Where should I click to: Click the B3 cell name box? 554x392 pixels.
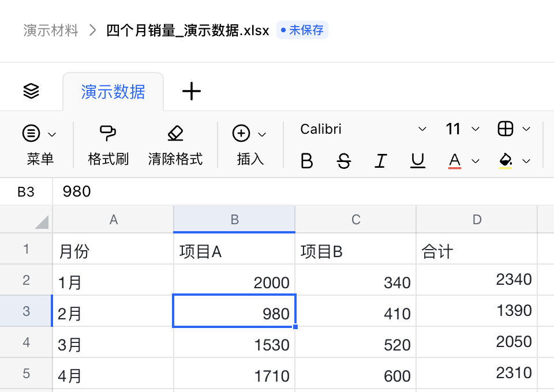(26, 191)
